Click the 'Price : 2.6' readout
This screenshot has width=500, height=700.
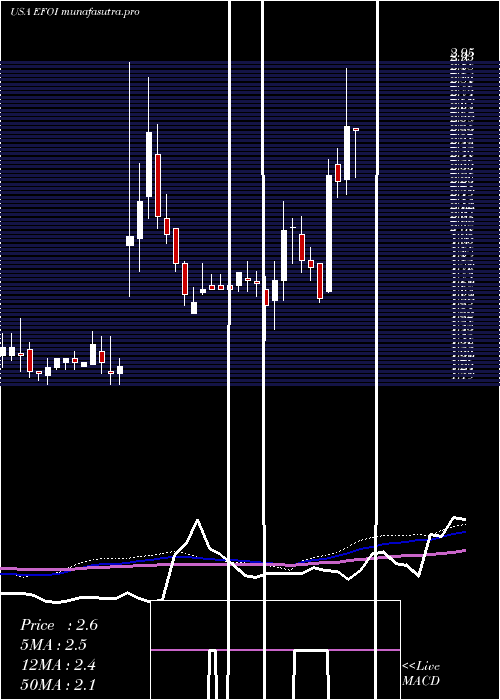tap(58, 625)
